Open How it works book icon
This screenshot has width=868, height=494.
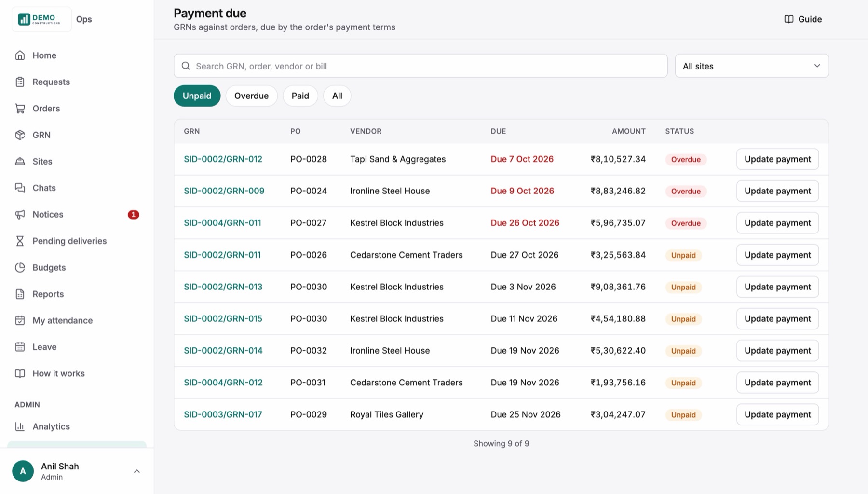[x=20, y=374]
